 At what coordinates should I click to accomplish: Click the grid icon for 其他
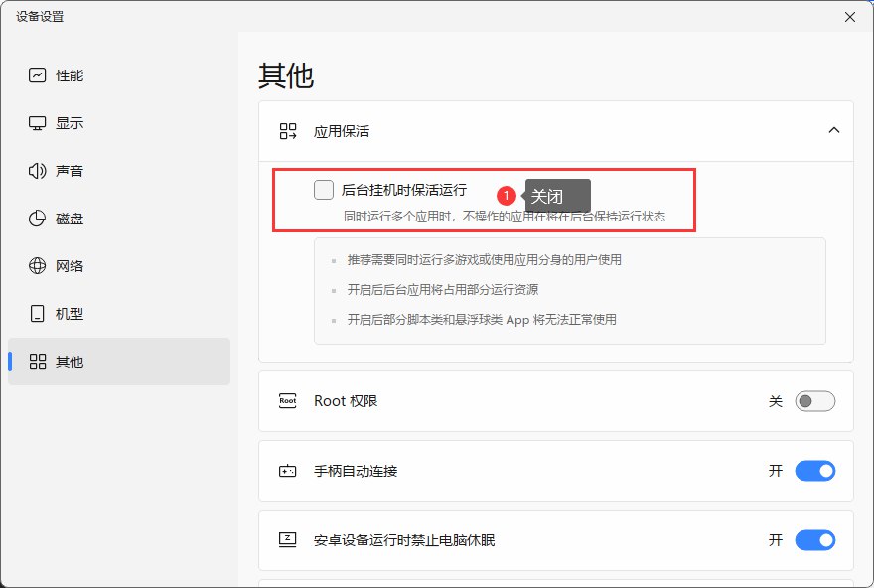coord(38,362)
